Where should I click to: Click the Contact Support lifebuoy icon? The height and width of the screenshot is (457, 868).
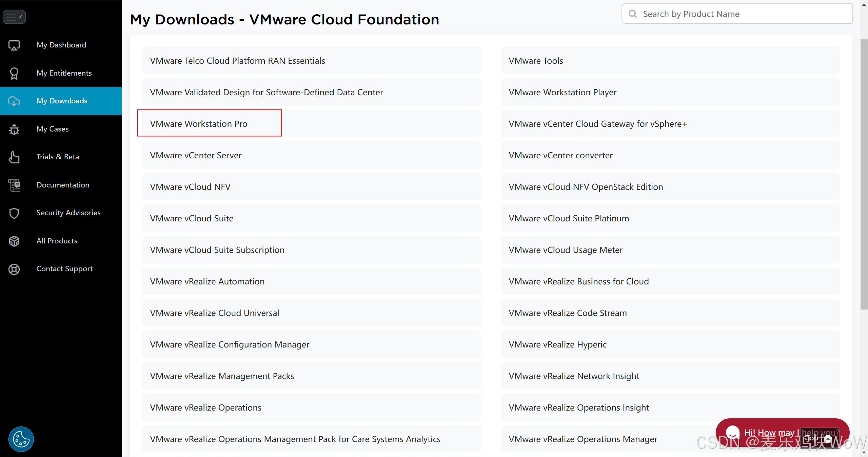tap(14, 269)
